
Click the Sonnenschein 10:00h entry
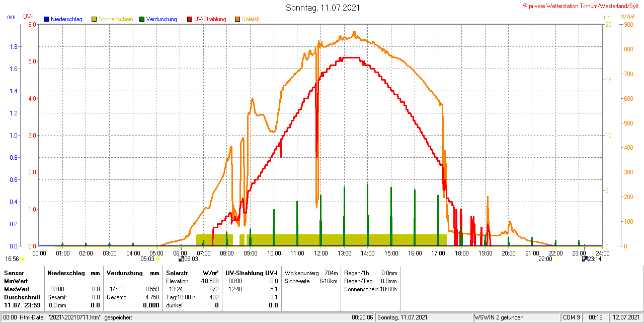[x=371, y=289]
